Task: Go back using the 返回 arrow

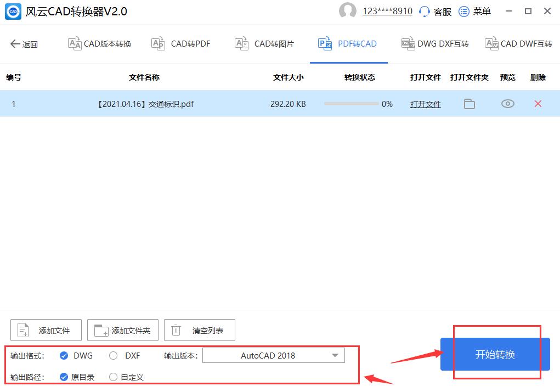Action: click(24, 44)
